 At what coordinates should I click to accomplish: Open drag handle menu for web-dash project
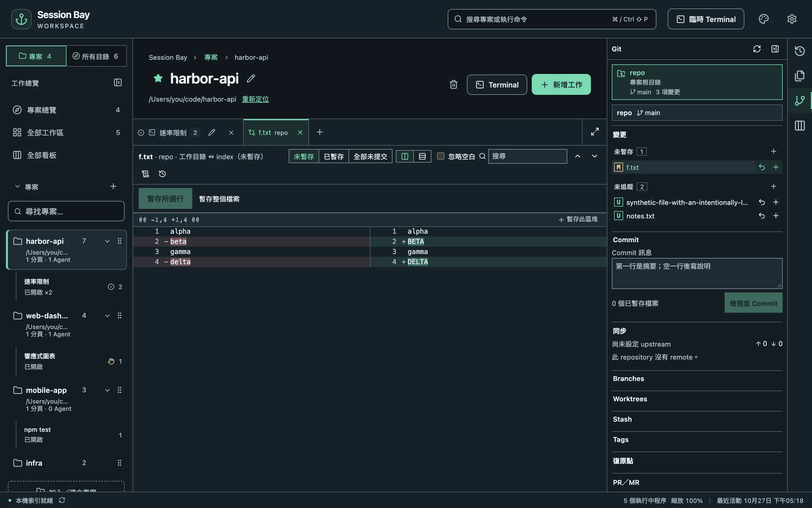click(x=120, y=316)
